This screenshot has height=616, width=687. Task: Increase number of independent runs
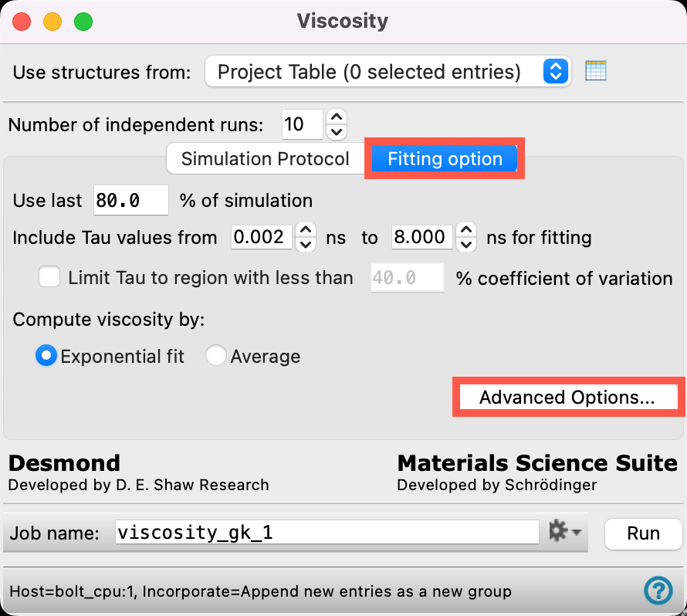(x=337, y=117)
